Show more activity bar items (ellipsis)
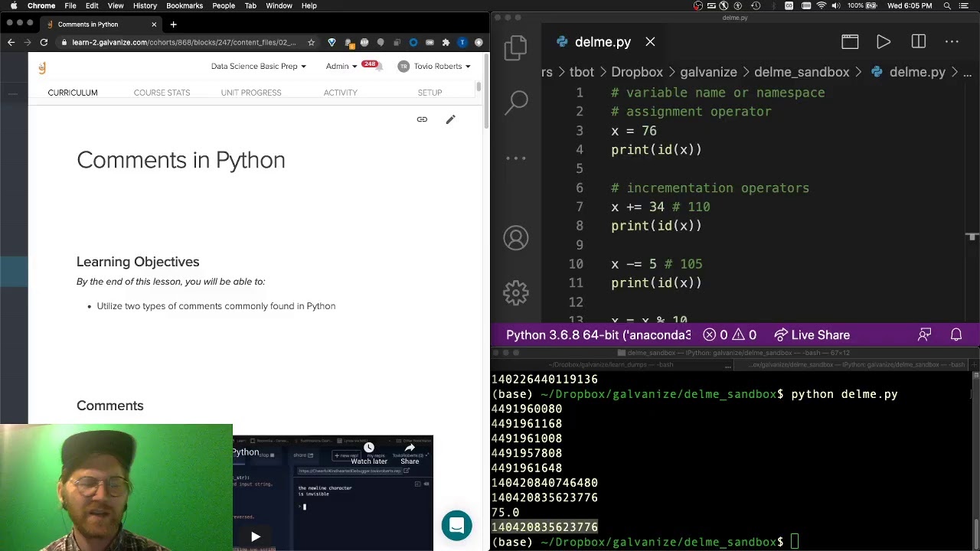 pos(516,158)
